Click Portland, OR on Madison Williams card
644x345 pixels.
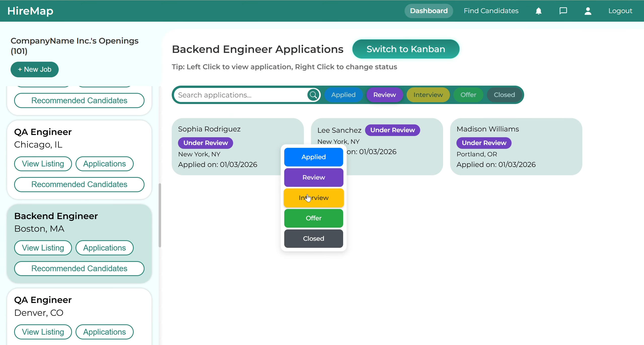pyautogui.click(x=477, y=154)
